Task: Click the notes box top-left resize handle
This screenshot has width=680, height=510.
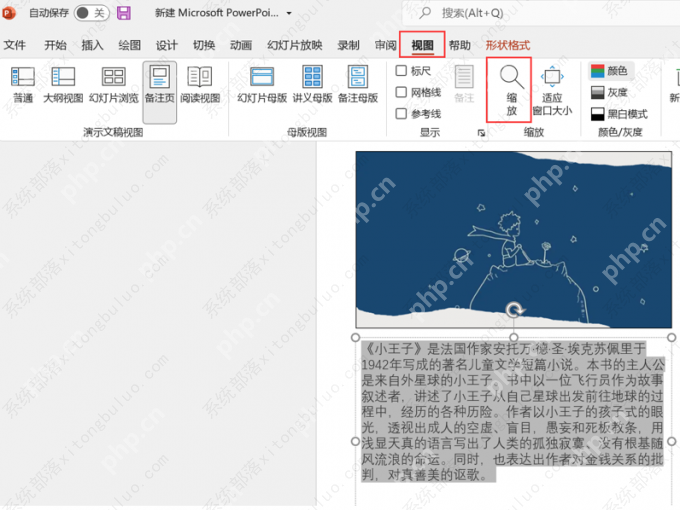Action: [355, 337]
